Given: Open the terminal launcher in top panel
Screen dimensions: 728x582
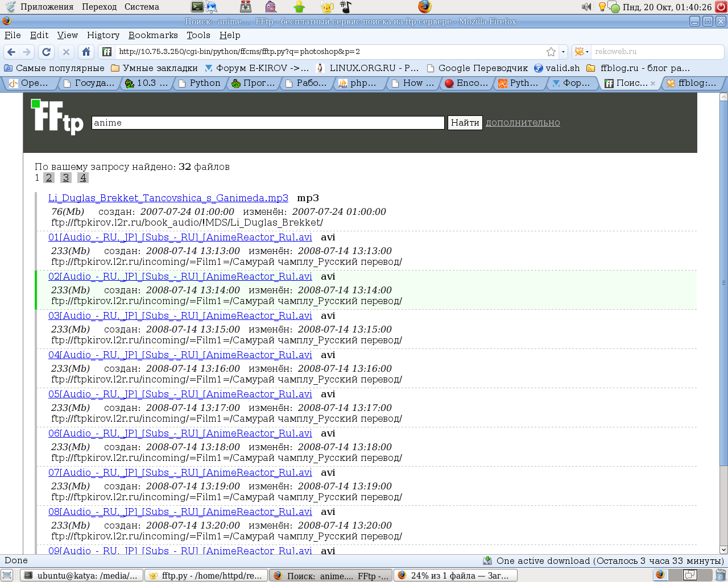Looking at the screenshot, I should tap(197, 7).
